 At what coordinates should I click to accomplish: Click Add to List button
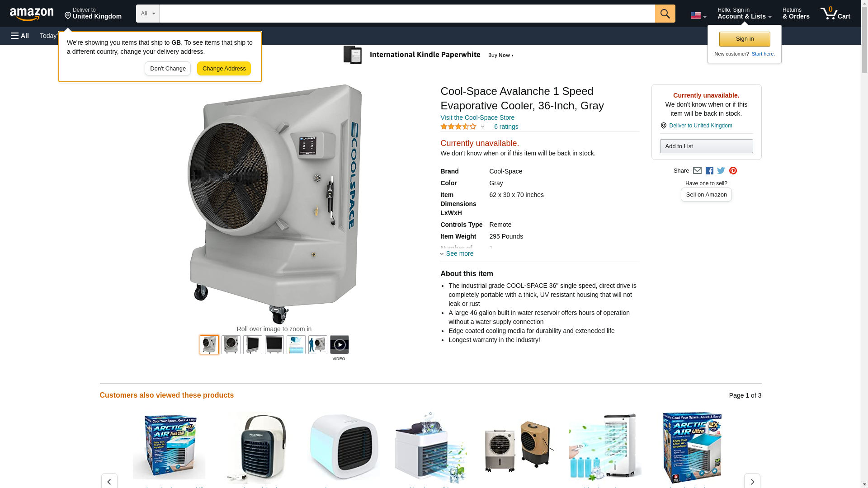pyautogui.click(x=706, y=146)
